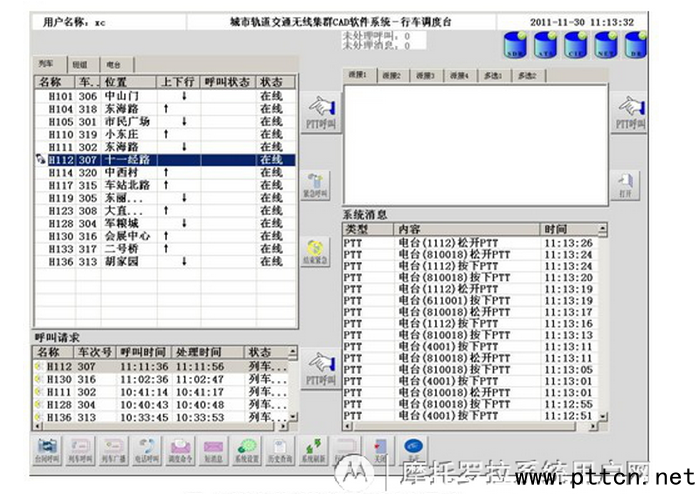Image resolution: width=699 pixels, height=494 pixels.
Task: Click the 电话呼叫 icon in bottom toolbar
Action: 147,449
